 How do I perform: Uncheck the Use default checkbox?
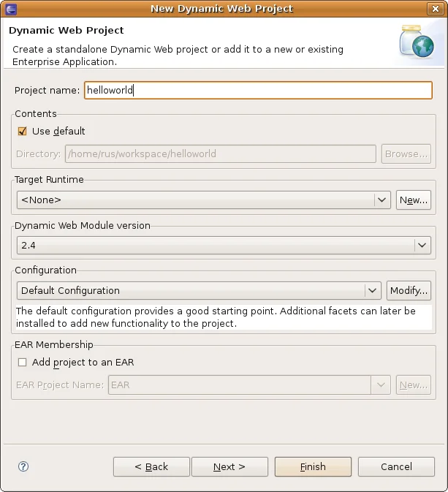[22, 132]
